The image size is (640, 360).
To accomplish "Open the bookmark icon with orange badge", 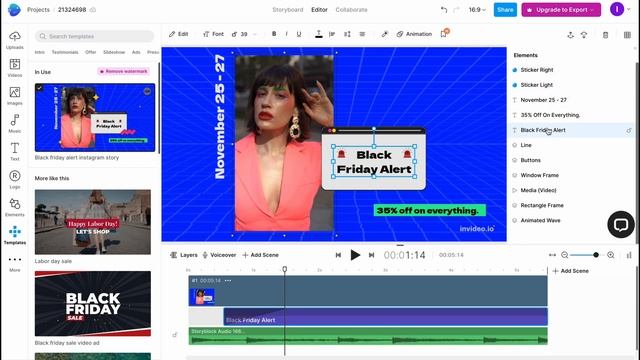I will [x=444, y=33].
